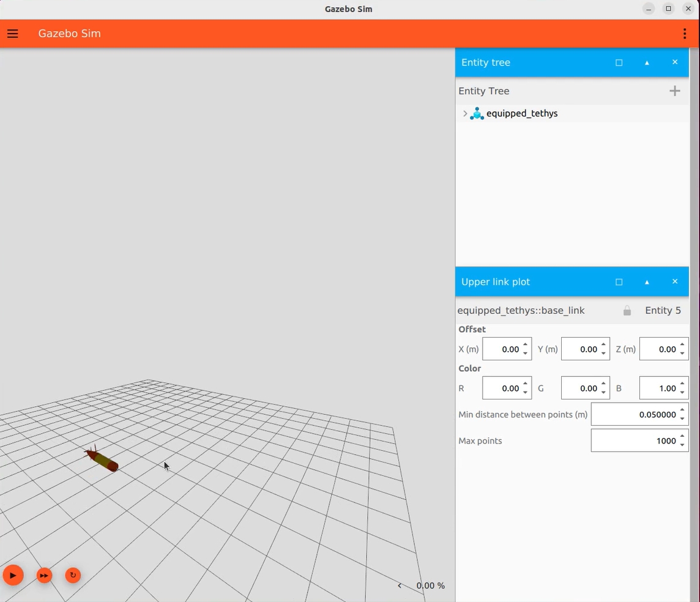
Task: Reset the simulation with the refresh button
Action: click(x=73, y=575)
